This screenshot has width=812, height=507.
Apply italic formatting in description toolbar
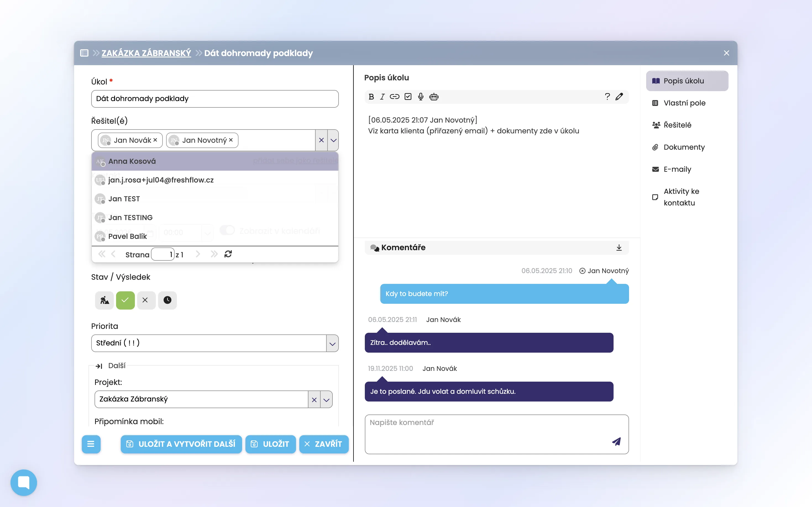(x=382, y=97)
